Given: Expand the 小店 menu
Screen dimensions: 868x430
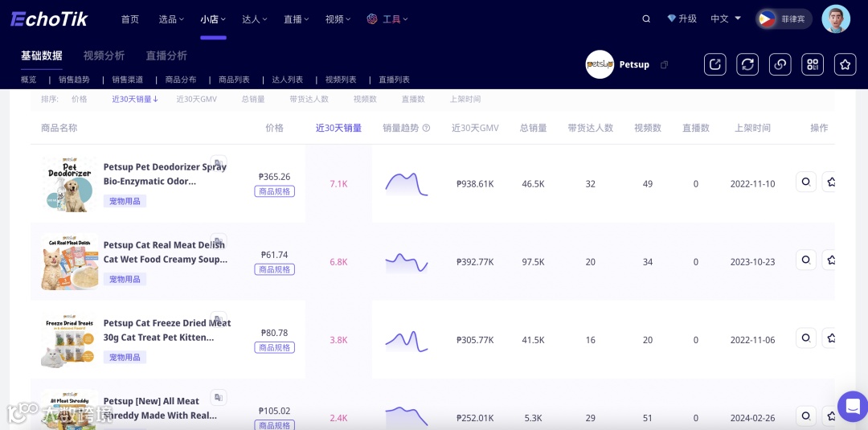Looking at the screenshot, I should point(213,18).
